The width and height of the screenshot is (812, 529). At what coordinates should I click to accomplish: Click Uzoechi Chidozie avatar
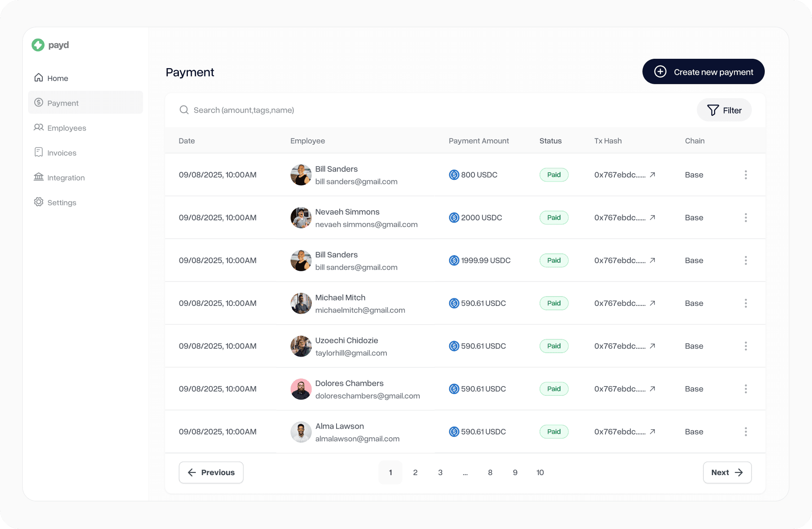point(301,346)
